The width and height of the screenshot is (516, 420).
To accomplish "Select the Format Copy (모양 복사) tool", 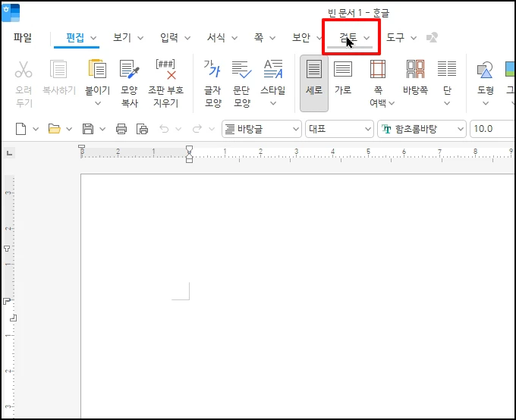I will [129, 69].
